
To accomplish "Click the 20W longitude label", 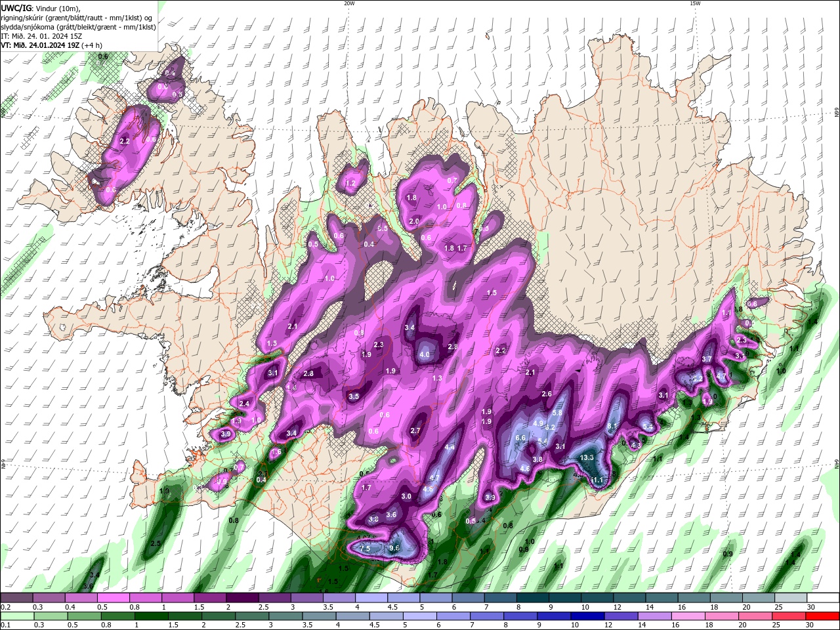I will coord(349,3).
